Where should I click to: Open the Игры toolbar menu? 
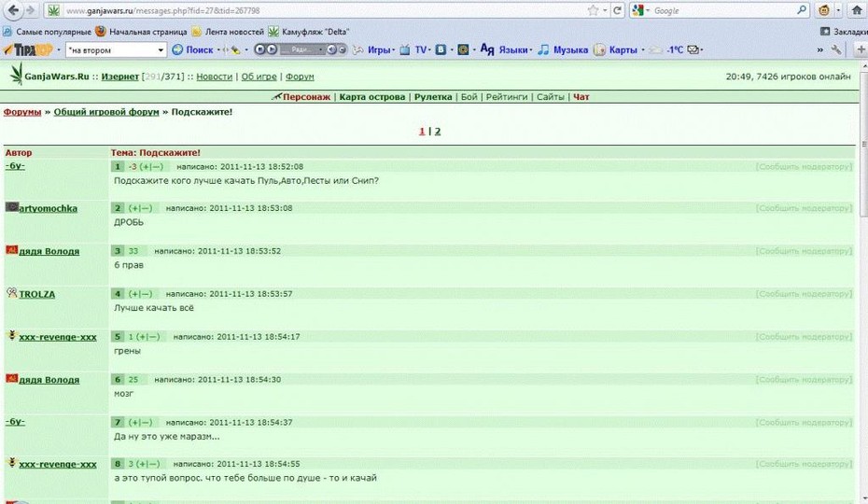[373, 49]
